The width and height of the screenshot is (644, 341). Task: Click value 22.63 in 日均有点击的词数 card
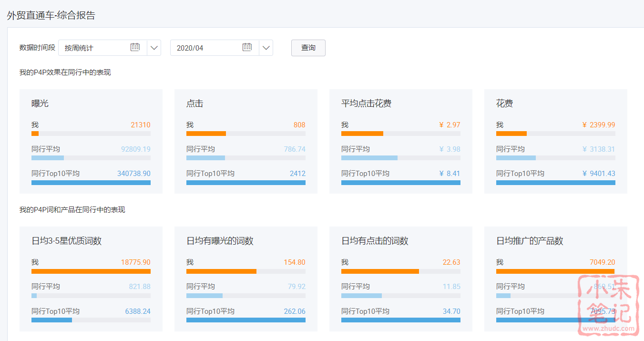[x=451, y=262]
